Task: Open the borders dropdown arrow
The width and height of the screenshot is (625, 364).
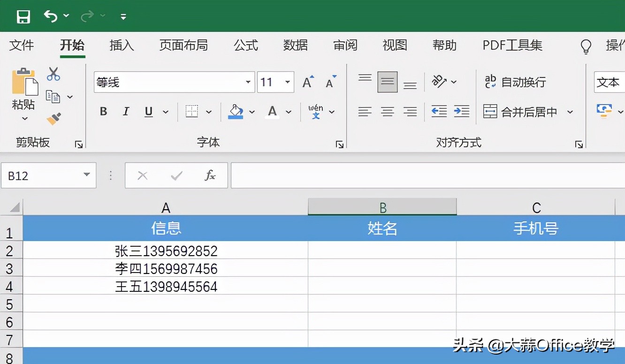Action: pyautogui.click(x=209, y=112)
